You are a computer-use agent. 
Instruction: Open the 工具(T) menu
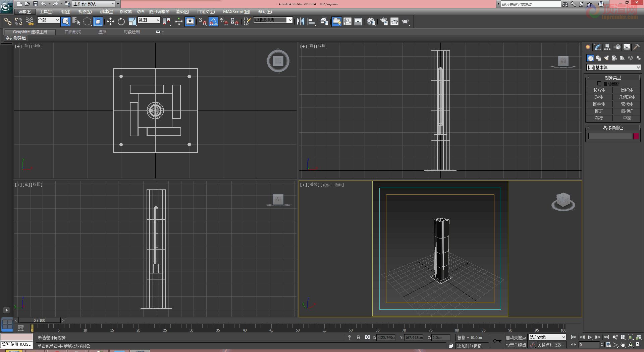(x=46, y=12)
